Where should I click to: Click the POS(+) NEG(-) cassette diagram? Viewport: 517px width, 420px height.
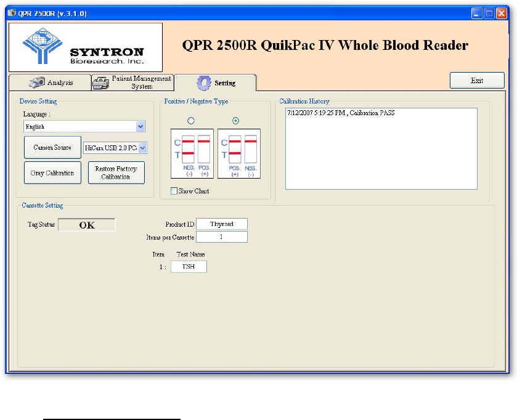point(239,153)
